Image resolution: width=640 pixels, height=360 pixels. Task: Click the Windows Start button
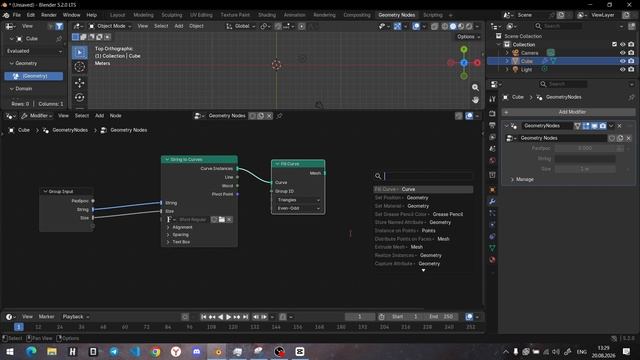point(9,351)
